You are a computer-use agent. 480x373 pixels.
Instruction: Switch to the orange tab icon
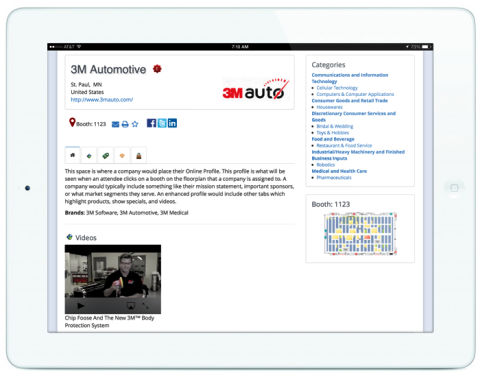click(x=122, y=156)
